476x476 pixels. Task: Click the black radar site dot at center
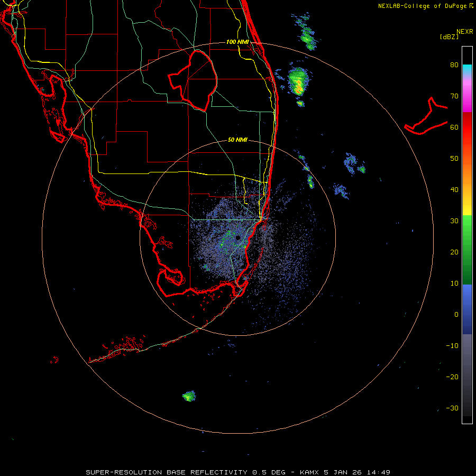[237, 238]
